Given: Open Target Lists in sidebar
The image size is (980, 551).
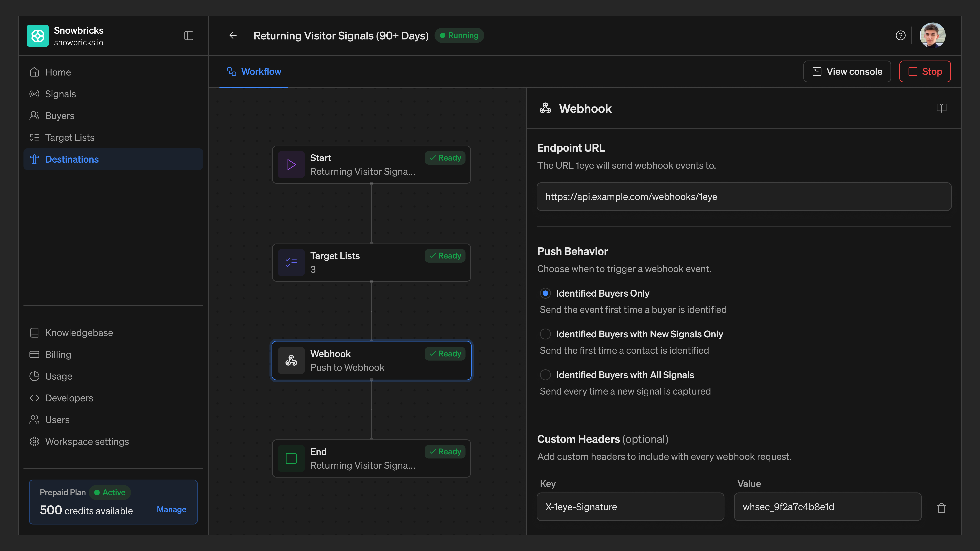Looking at the screenshot, I should tap(113, 138).
